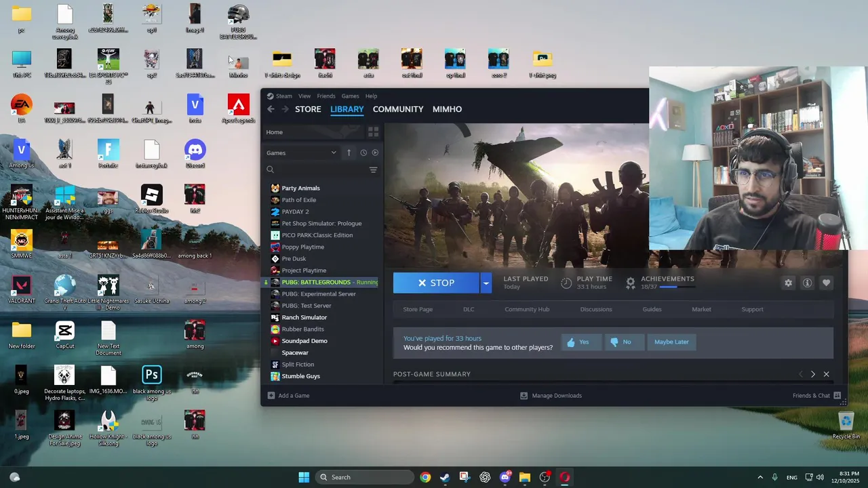Open the Windows Start menu
868x488 pixels.
(304, 477)
